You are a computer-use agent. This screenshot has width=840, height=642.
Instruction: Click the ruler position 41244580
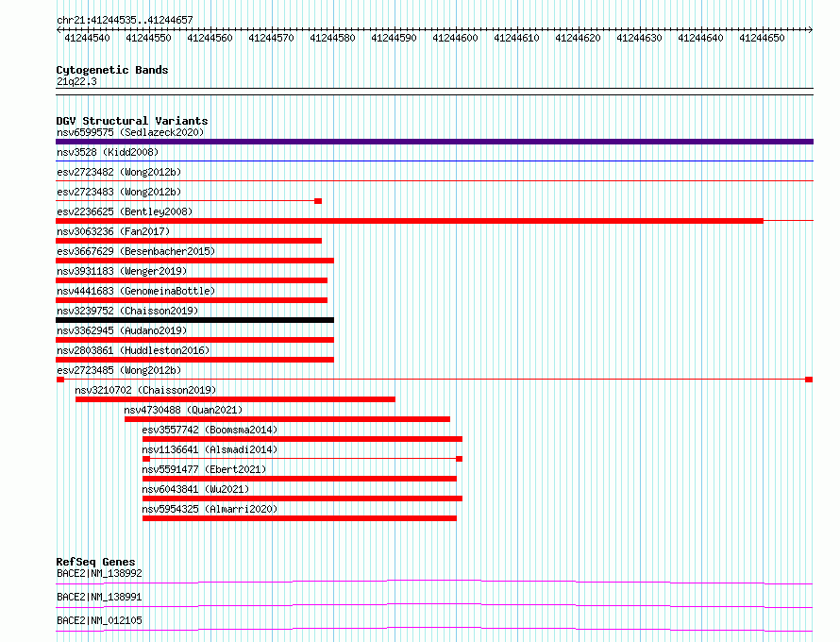332,38
